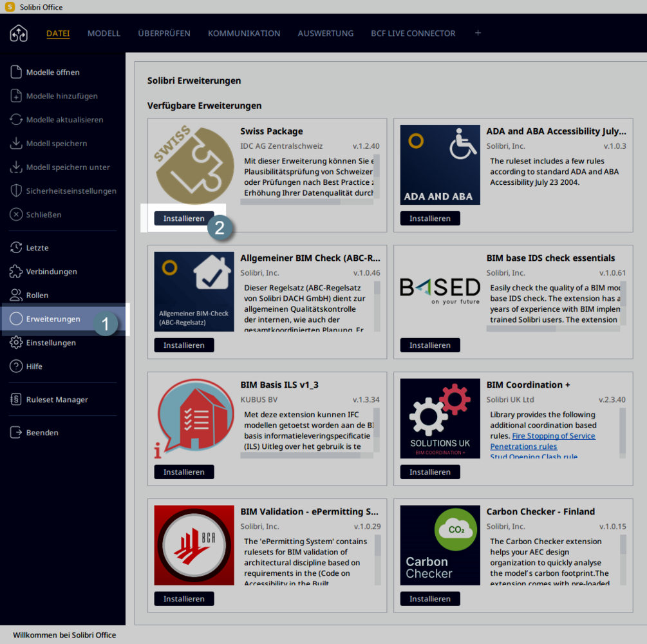The width and height of the screenshot is (647, 644).
Task: Install BIM Validation ePermitting extension
Action: click(x=184, y=598)
